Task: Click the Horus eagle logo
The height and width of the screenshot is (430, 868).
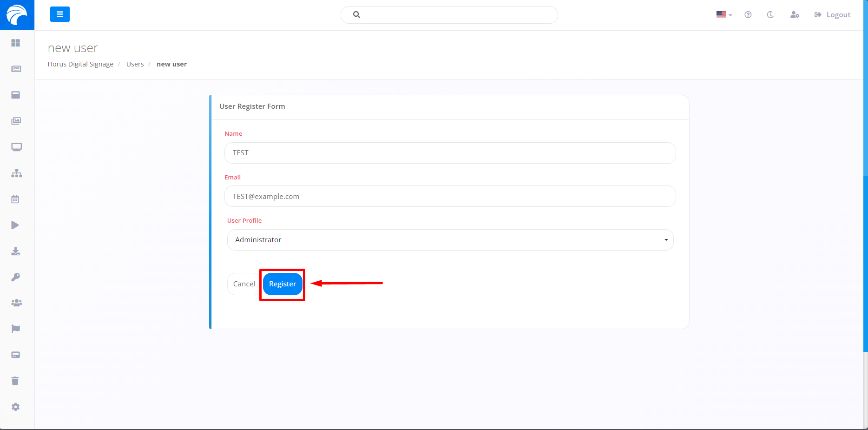Action: (17, 15)
